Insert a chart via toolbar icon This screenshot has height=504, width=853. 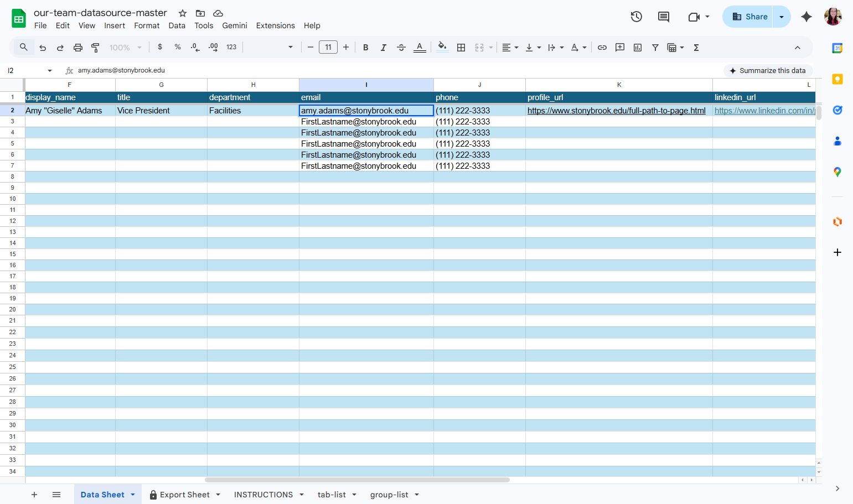pos(638,48)
